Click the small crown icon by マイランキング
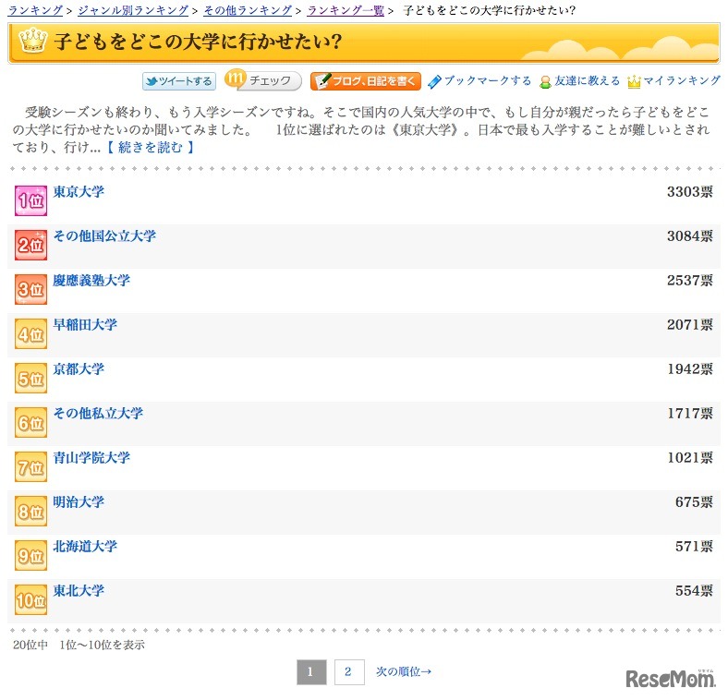Viewport: 728px width, 700px height. pos(634,82)
